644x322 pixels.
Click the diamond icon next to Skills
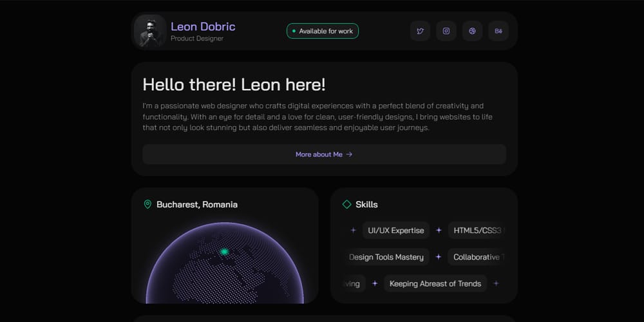pyautogui.click(x=346, y=204)
